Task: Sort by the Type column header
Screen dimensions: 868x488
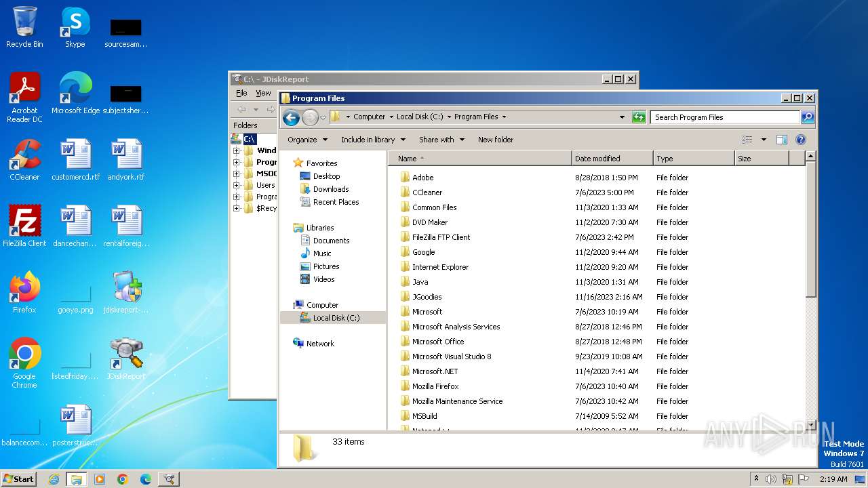Action: (x=694, y=159)
